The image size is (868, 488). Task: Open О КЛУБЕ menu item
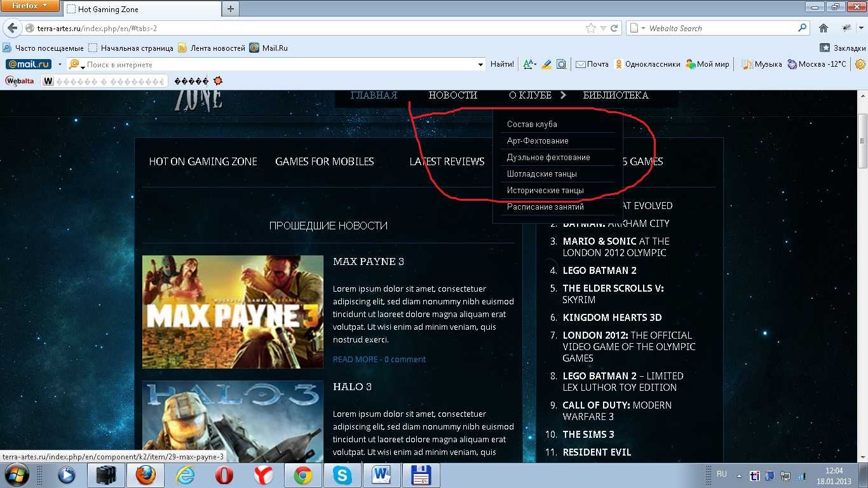(x=531, y=95)
